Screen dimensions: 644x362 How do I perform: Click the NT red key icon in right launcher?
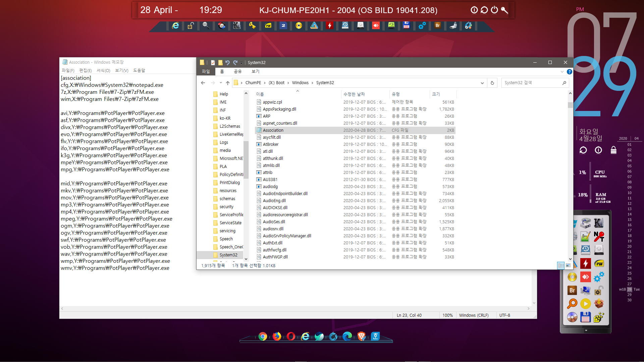(x=599, y=237)
